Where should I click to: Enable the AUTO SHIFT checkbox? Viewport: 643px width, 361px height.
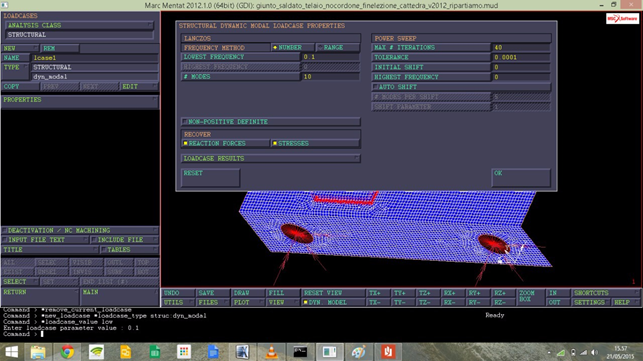click(x=461, y=87)
